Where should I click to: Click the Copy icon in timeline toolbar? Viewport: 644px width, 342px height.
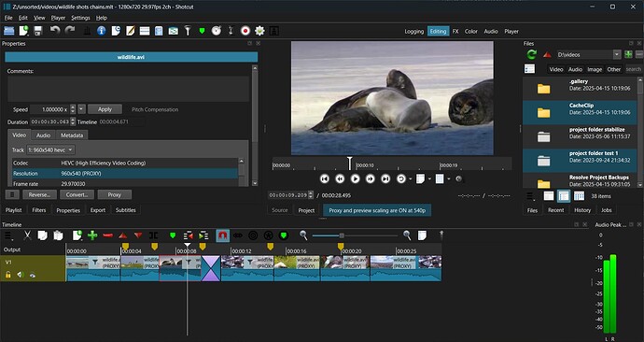pos(42,235)
